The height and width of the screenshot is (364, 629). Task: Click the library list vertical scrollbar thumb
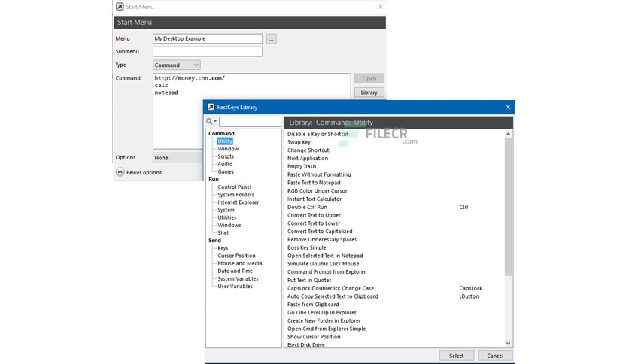509,207
